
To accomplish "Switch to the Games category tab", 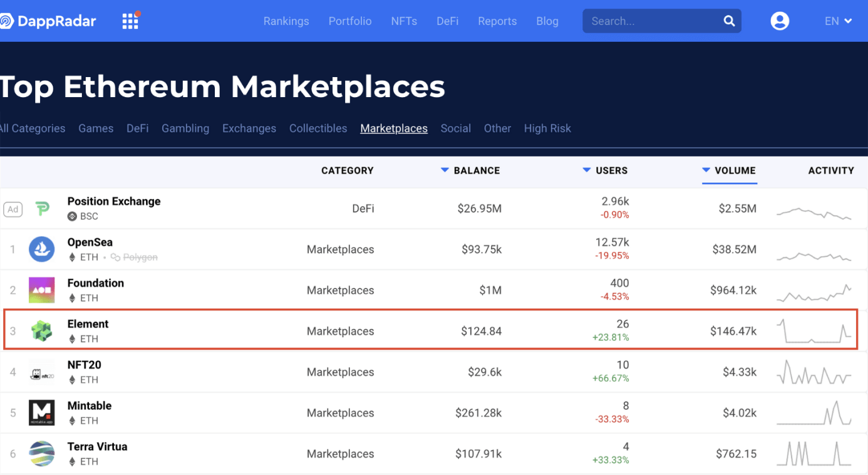I will 96,128.
